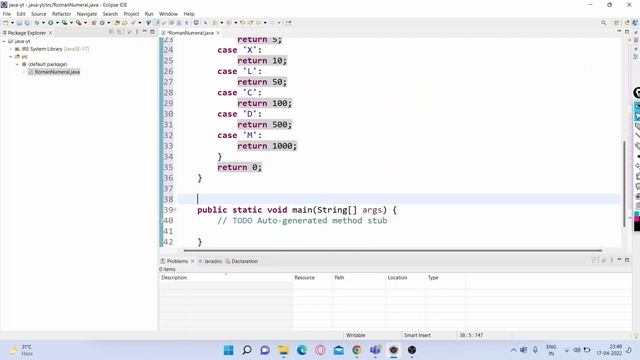
Task: Click the editor vertical scrollbar
Action: [624, 184]
